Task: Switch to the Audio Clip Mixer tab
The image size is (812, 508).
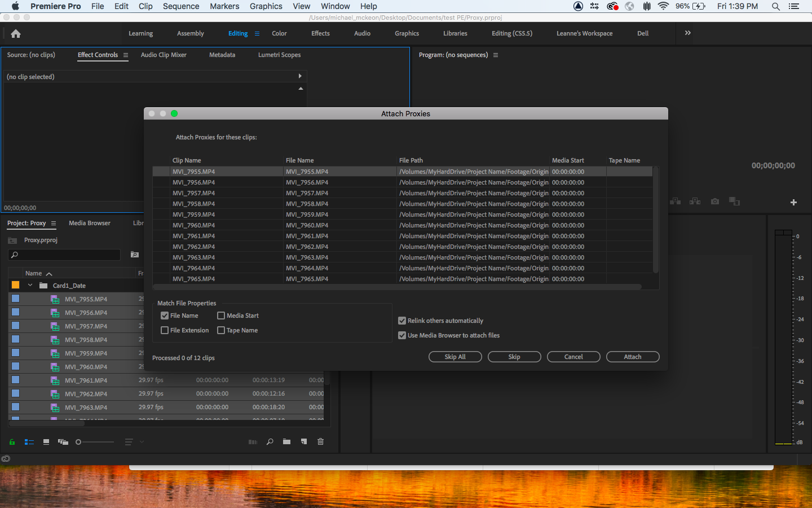Action: pyautogui.click(x=164, y=55)
